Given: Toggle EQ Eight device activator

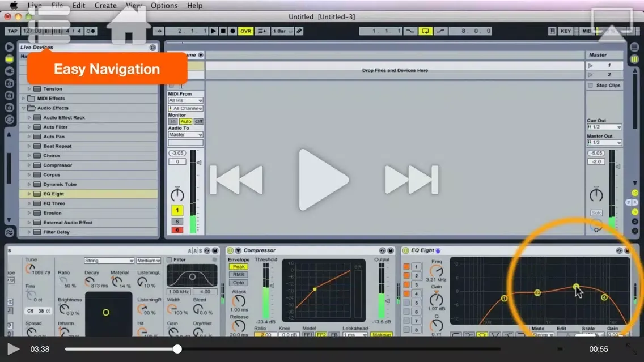Looking at the screenshot, I should point(405,250).
